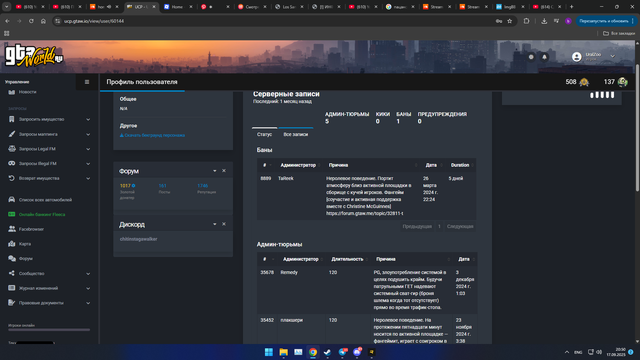
Task: Click the car icon for Список всех автомобилей
Action: [x=11, y=200]
